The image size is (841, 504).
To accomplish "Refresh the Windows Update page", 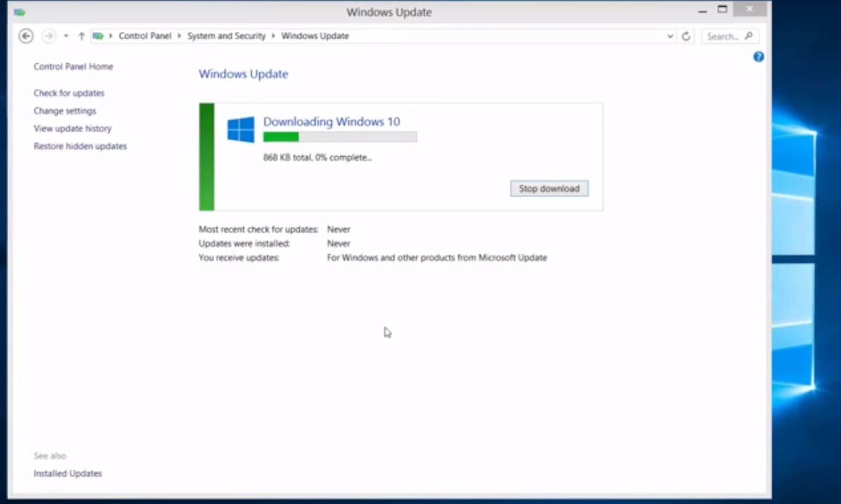I will (686, 36).
